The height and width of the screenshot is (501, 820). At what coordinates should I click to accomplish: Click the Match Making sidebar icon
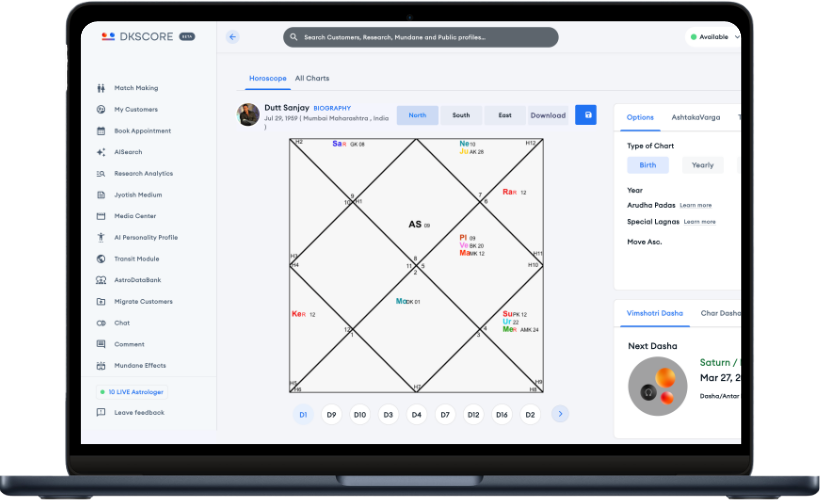click(x=101, y=88)
